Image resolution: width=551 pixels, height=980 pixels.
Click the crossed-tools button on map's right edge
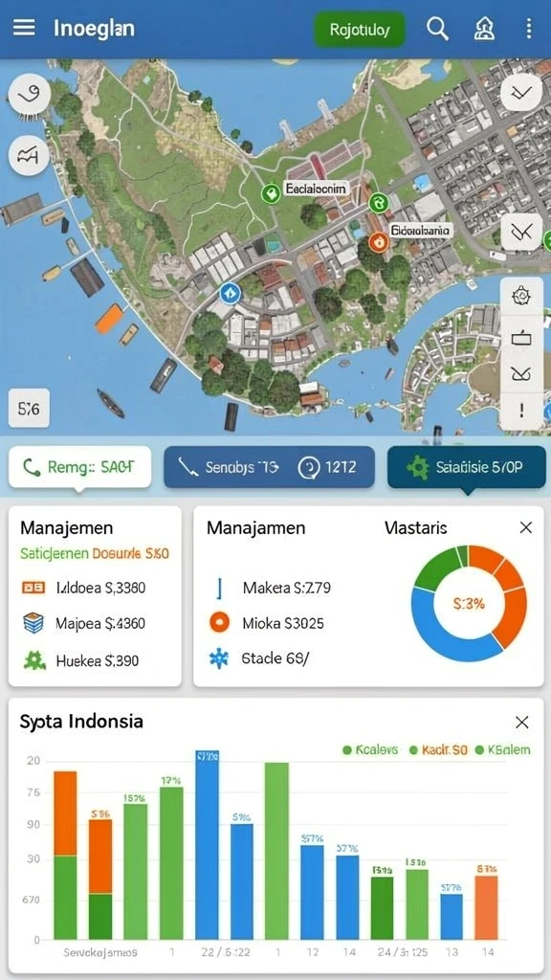pos(521,233)
